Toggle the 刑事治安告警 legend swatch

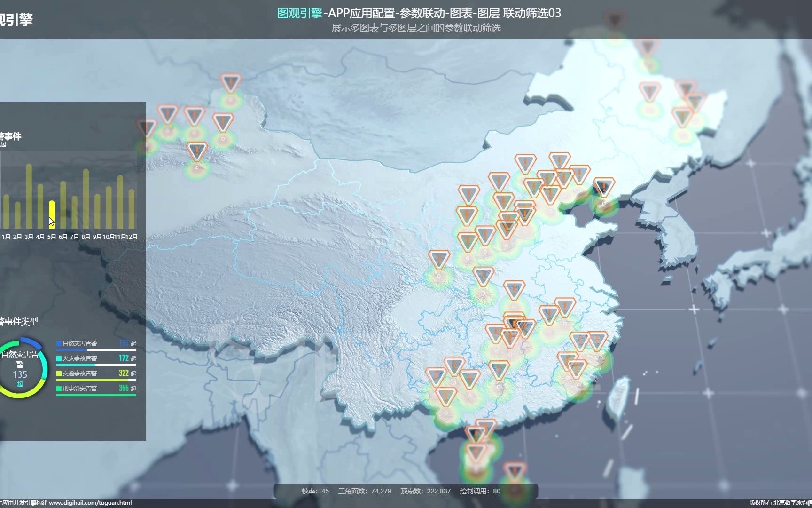(58, 388)
